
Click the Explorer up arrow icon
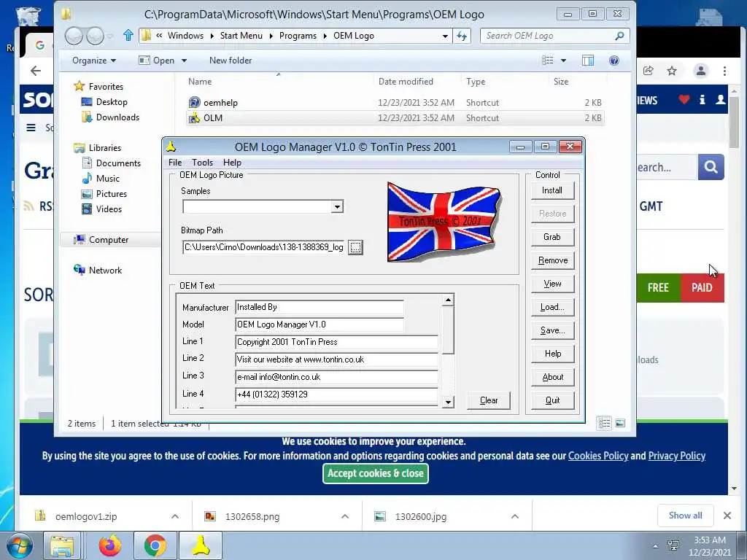[x=128, y=35]
